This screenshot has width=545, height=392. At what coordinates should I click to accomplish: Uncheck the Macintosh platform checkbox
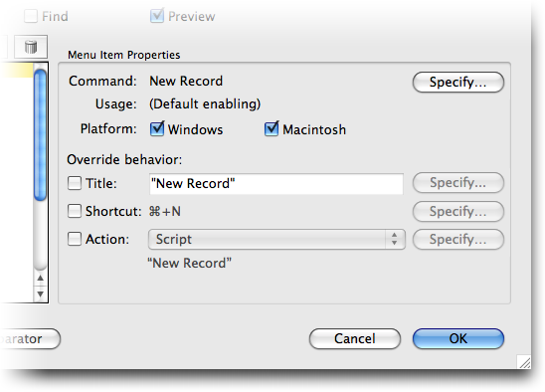click(272, 129)
